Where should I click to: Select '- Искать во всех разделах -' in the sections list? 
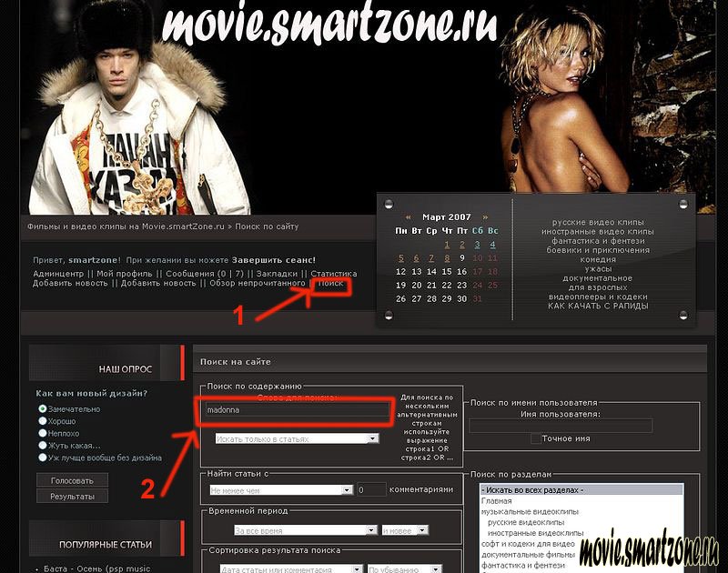tap(581, 490)
